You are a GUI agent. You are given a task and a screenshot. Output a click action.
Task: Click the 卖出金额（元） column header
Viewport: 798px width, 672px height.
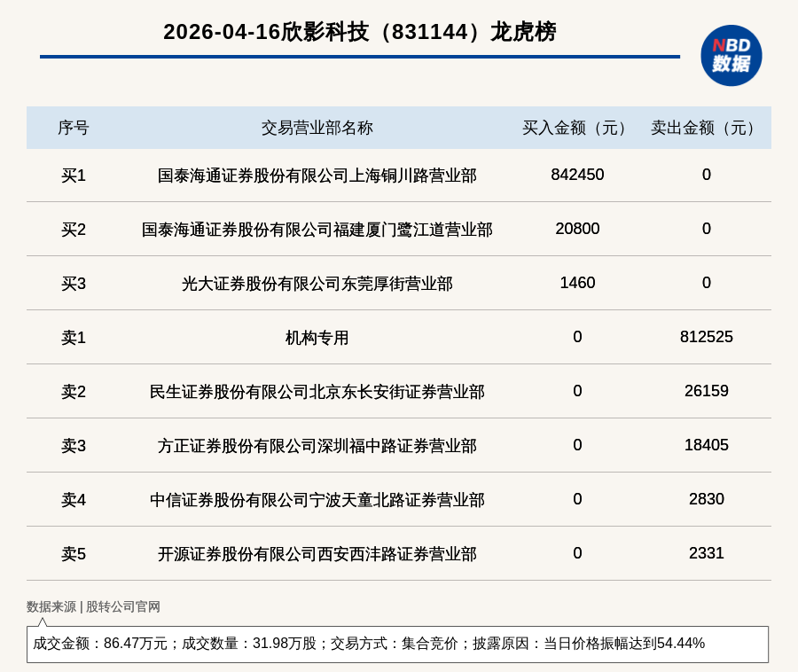pos(706,128)
